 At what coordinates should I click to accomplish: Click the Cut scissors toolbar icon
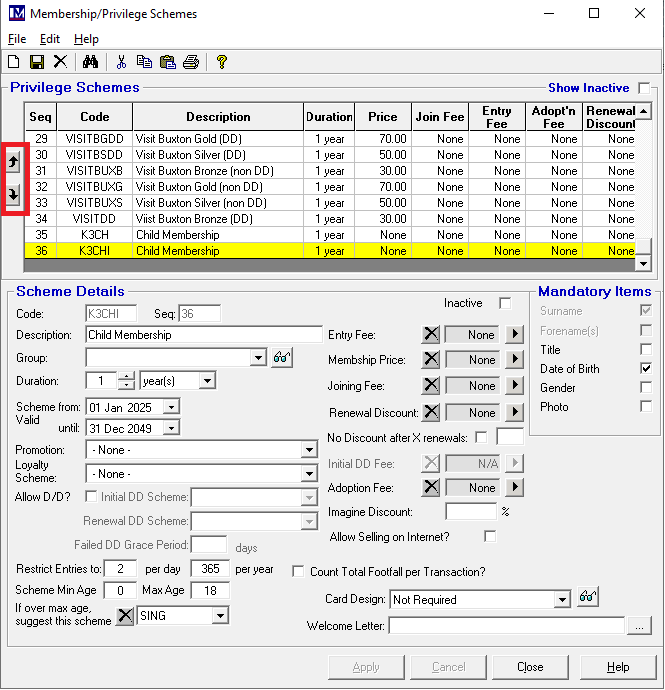point(121,62)
